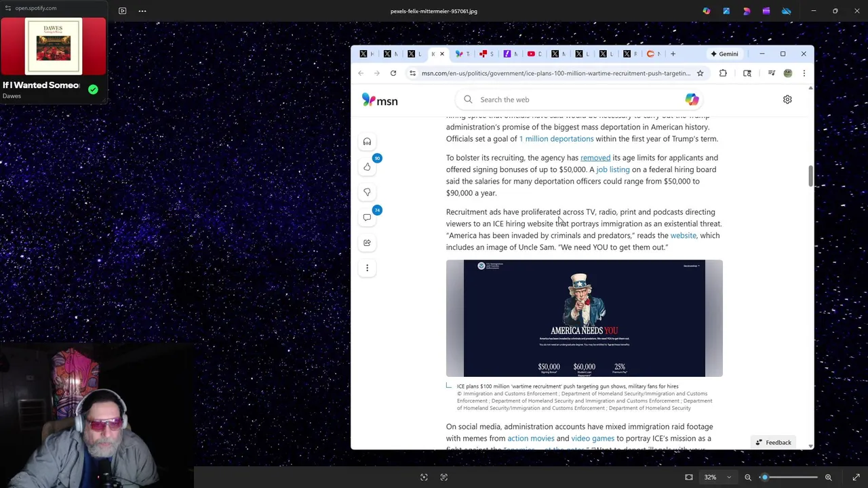
Task: Click the Google Lens search icon in Chrome toolbar
Action: (747, 73)
